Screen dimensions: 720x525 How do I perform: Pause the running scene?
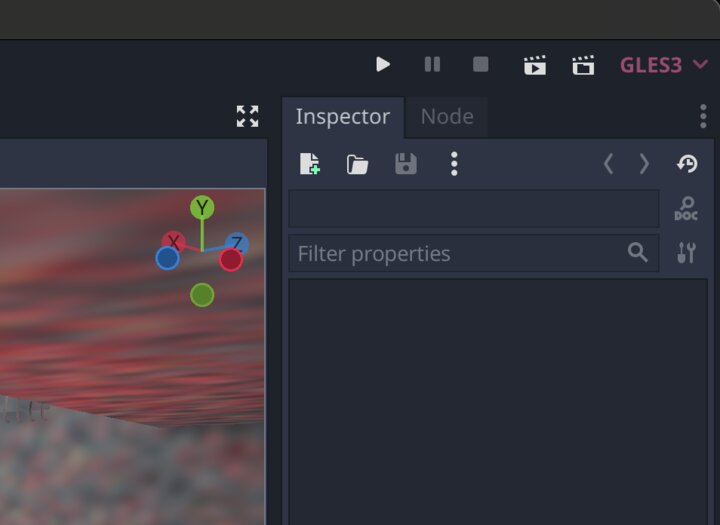[432, 64]
